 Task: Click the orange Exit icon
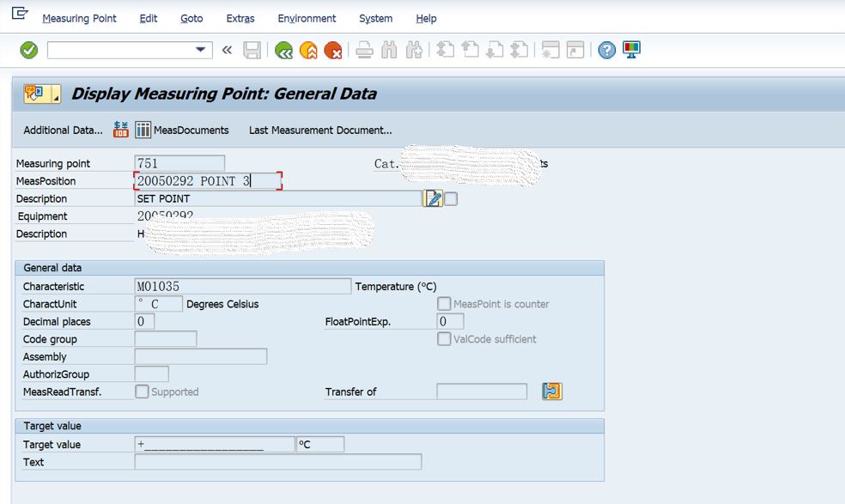click(x=308, y=50)
